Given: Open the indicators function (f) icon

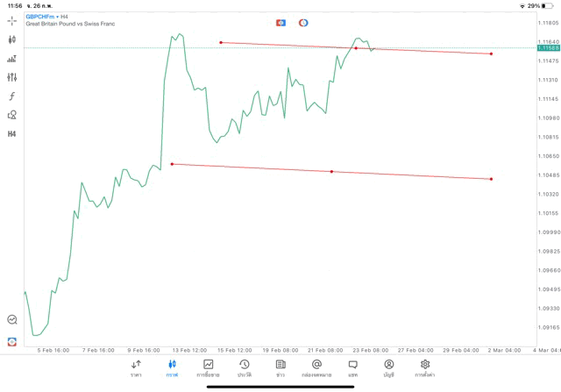Looking at the screenshot, I should [x=12, y=96].
